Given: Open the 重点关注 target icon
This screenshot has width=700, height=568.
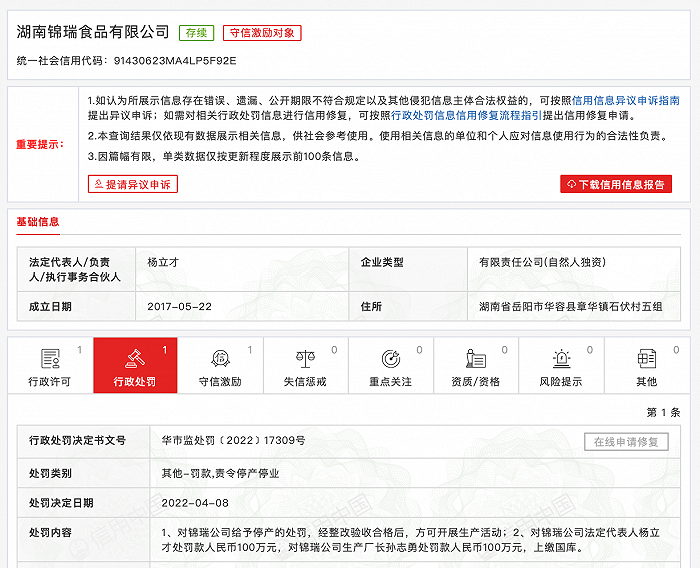Looking at the screenshot, I should (391, 358).
